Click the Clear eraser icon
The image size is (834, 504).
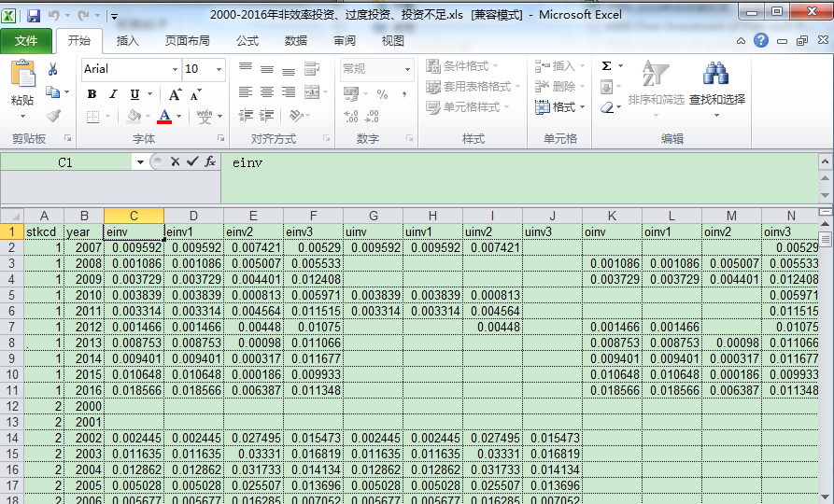(607, 108)
